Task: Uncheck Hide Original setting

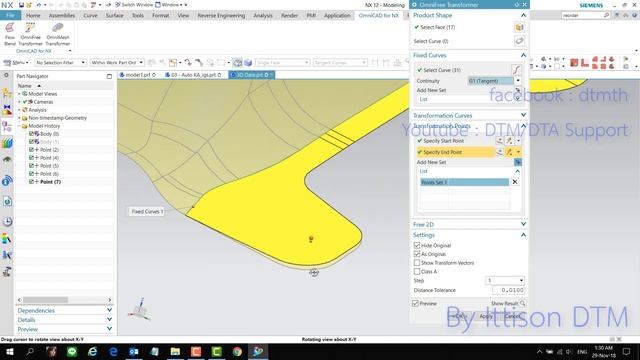Action: pyautogui.click(x=417, y=245)
